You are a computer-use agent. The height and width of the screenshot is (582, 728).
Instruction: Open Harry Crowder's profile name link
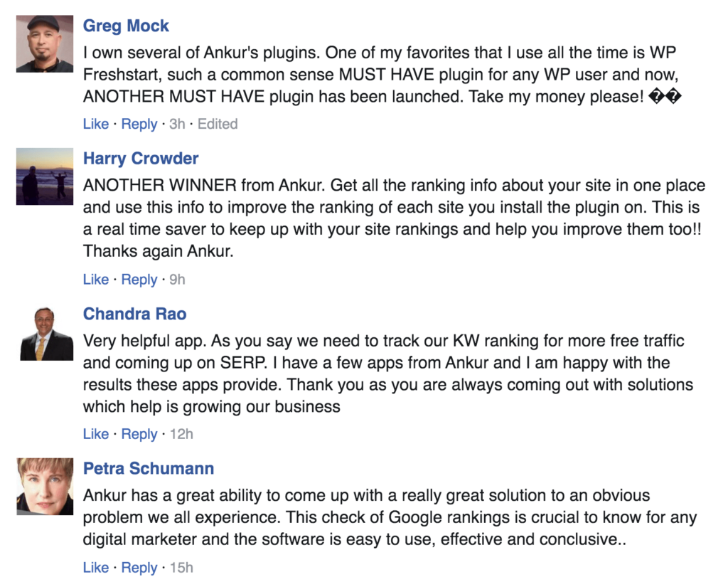141,159
